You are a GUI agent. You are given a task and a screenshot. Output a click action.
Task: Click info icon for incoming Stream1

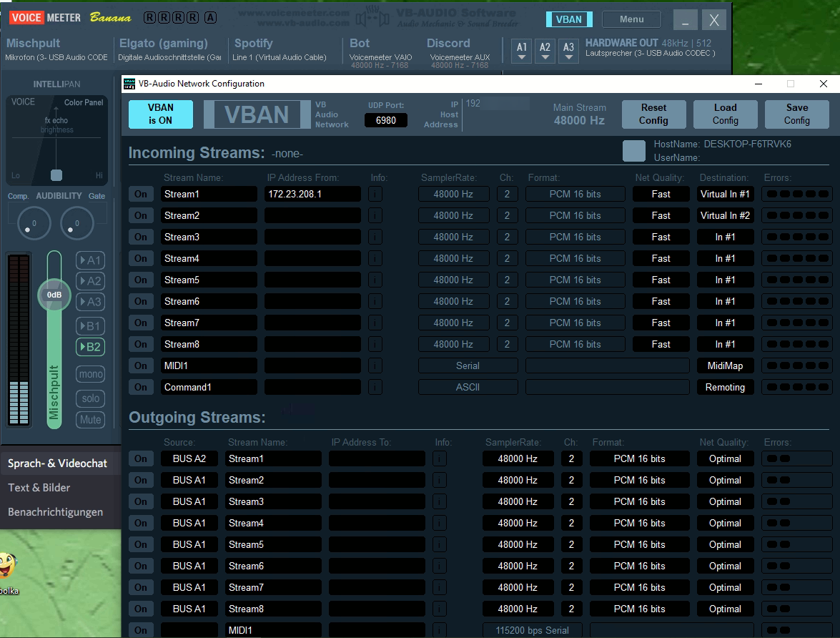(375, 194)
